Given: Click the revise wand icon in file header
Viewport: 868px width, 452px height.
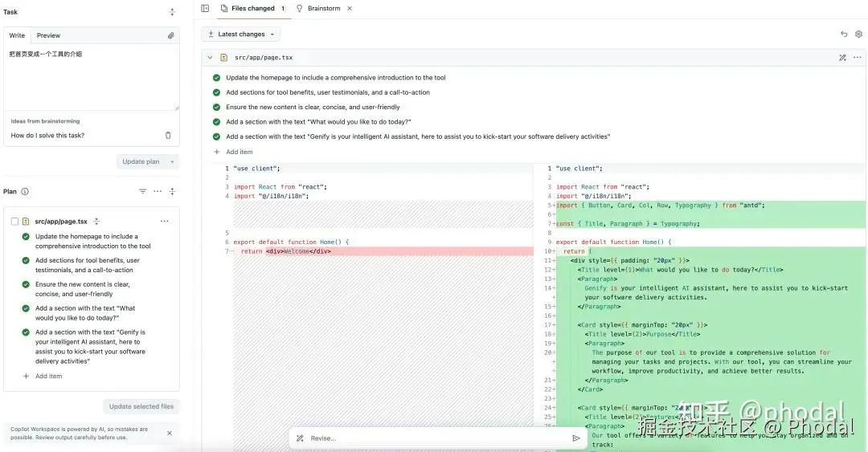Looking at the screenshot, I should [x=842, y=58].
